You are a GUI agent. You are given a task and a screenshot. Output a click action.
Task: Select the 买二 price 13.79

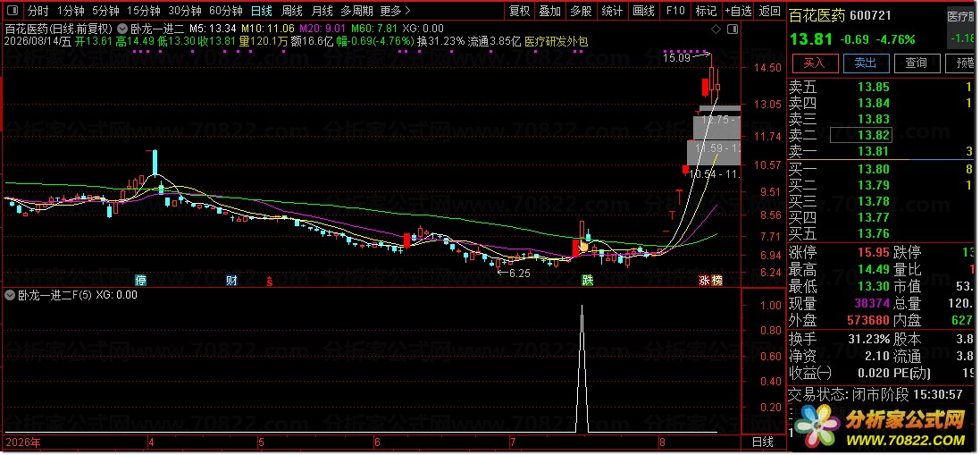[873, 185]
